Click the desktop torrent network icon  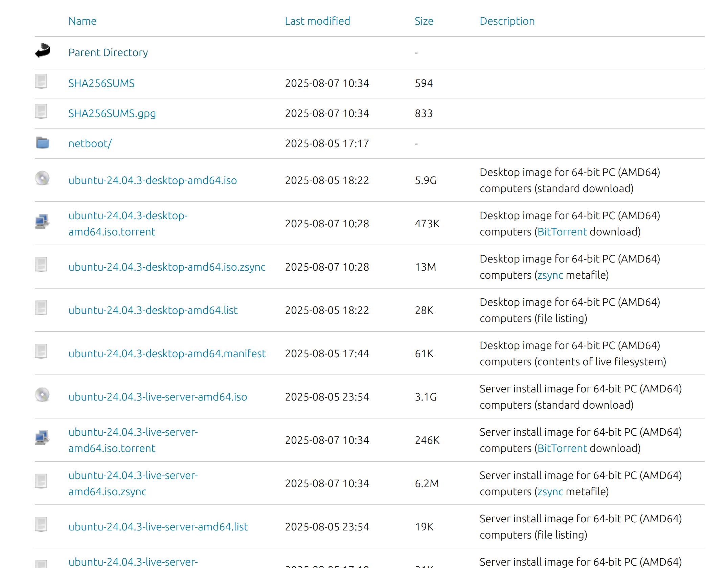point(42,222)
